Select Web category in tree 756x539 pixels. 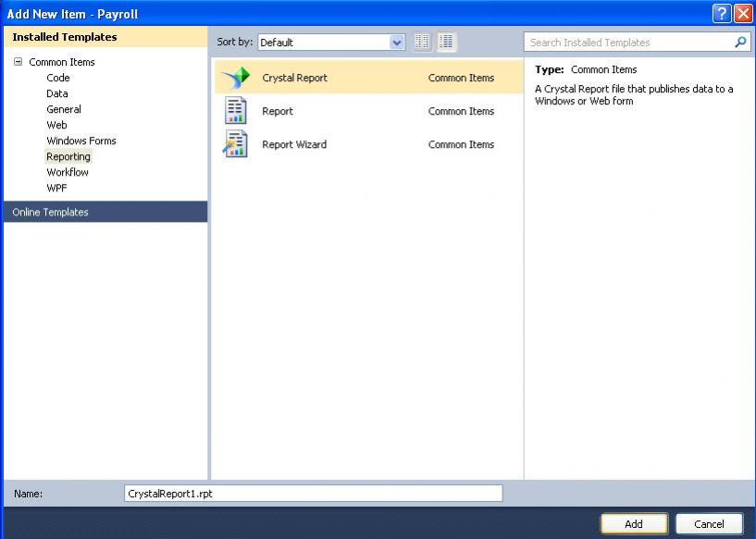56,125
